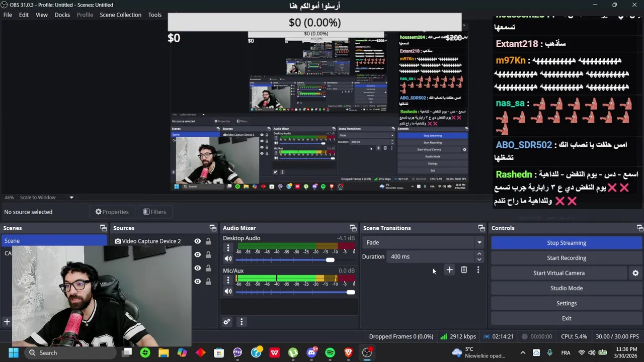Open the WPS Office taskbar icon
Image resolution: width=644 pixels, height=362 pixels.
pyautogui.click(x=274, y=353)
